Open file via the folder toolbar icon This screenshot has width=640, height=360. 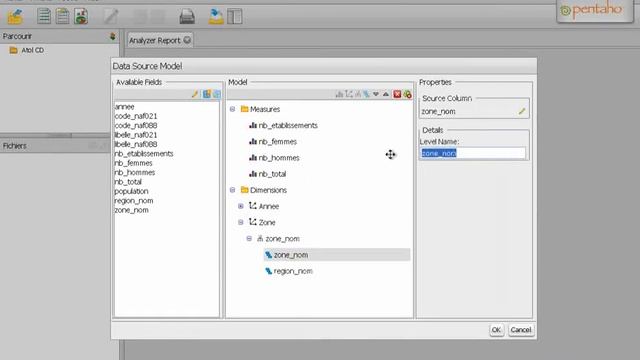click(15, 16)
